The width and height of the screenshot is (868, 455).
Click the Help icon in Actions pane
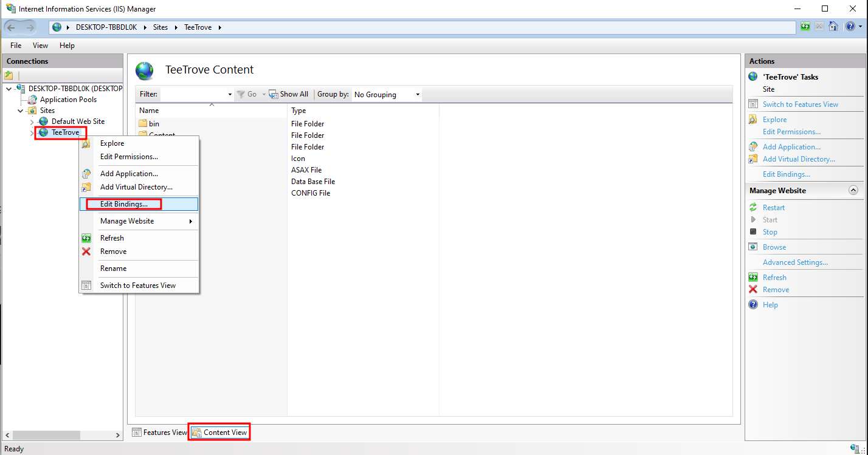point(753,305)
